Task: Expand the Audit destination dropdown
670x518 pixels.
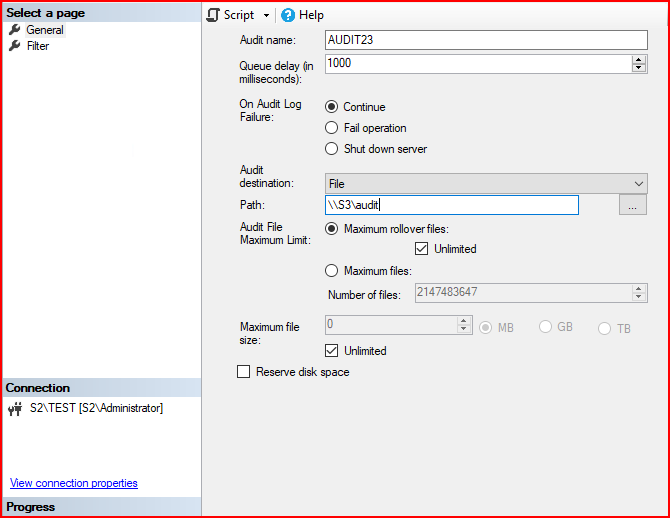Action: pos(639,184)
